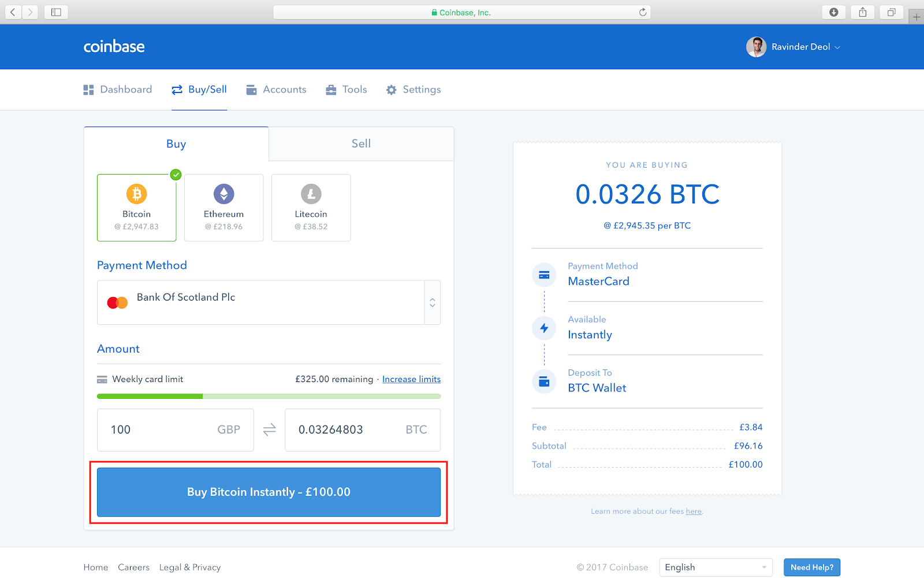Open the English language dropdown
The image size is (924, 578).
[716, 568]
